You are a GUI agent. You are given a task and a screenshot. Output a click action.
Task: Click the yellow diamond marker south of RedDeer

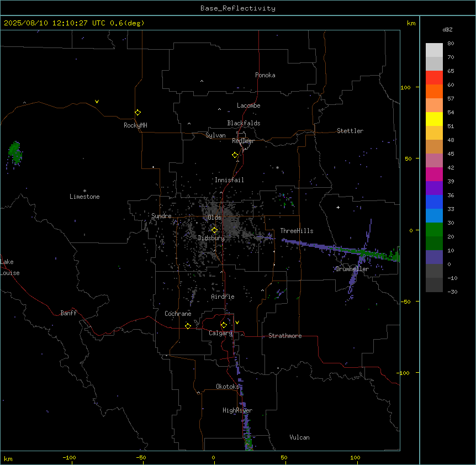(x=235, y=155)
